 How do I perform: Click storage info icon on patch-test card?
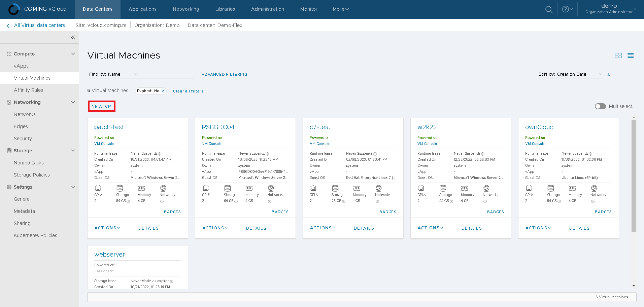[x=128, y=201]
